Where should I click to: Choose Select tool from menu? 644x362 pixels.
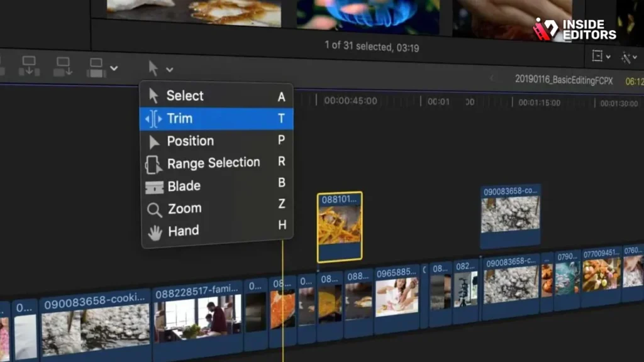click(216, 96)
